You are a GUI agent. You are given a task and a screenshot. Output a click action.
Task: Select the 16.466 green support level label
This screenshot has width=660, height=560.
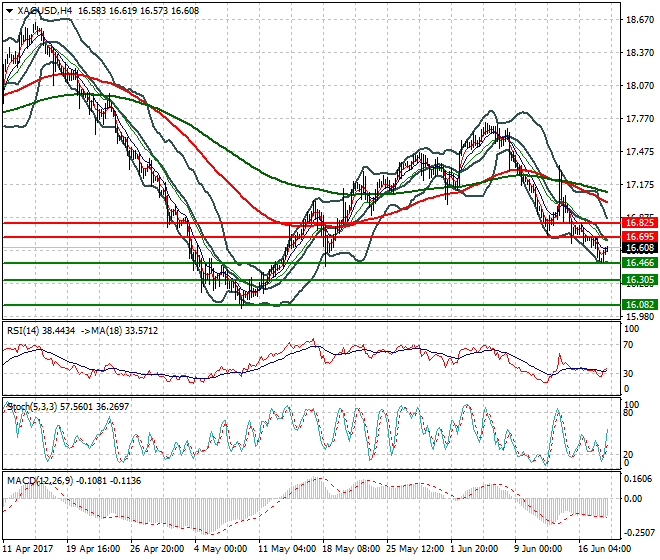tap(639, 263)
